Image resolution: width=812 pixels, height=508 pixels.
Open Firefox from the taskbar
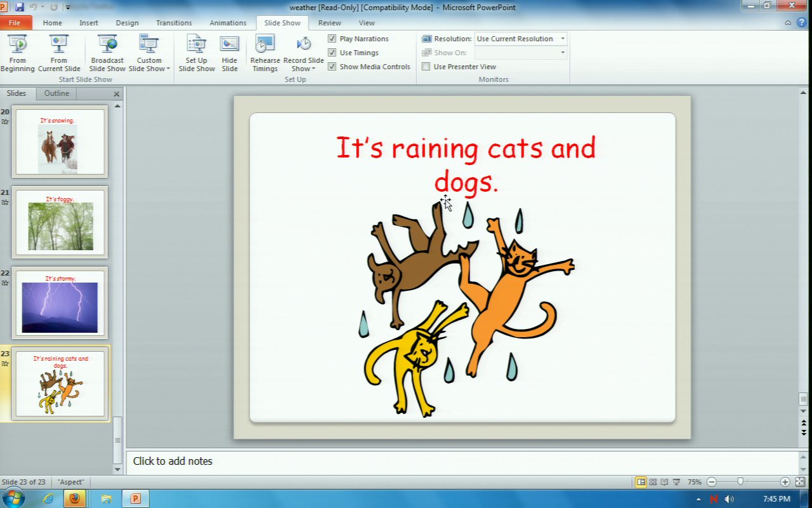point(75,498)
